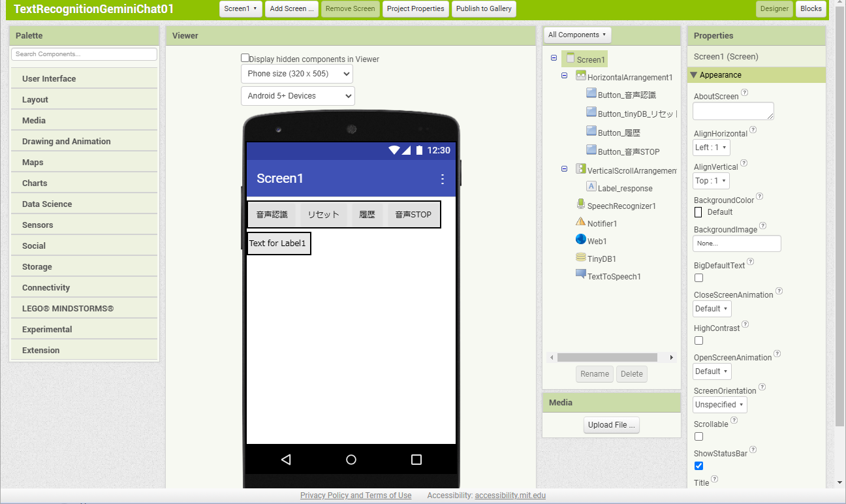Click the Button_tinyDB_リセット component icon
846x504 pixels.
[x=591, y=113]
